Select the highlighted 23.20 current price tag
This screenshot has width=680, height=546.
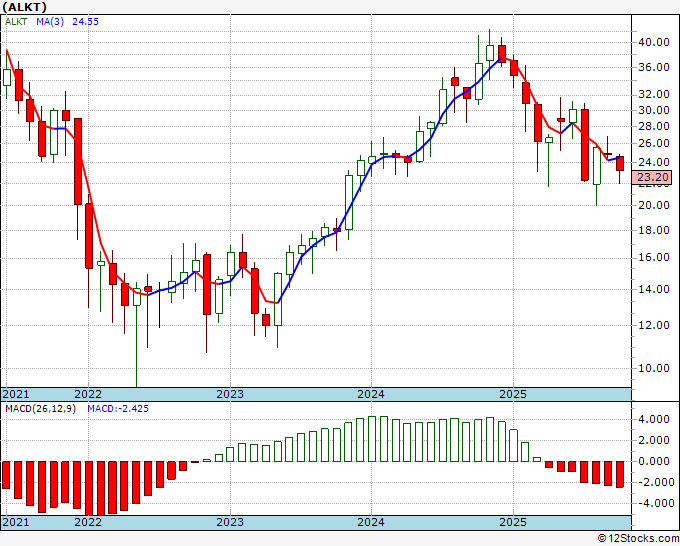coord(652,177)
